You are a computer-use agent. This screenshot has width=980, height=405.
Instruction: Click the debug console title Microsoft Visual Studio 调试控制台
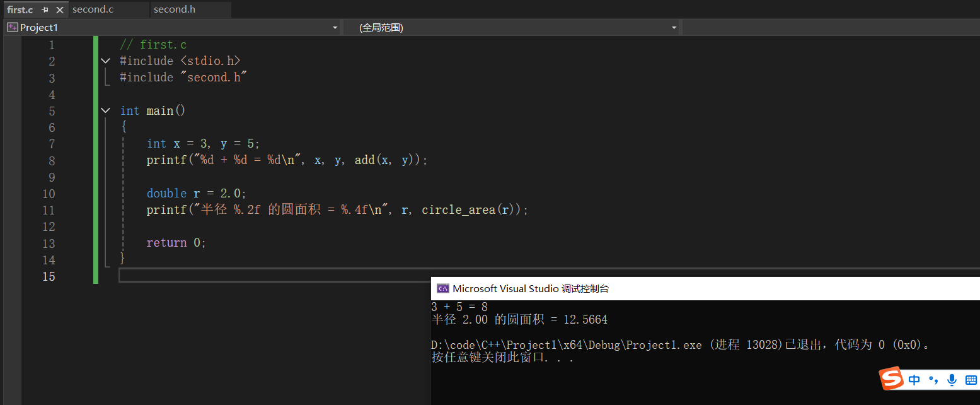(x=531, y=289)
